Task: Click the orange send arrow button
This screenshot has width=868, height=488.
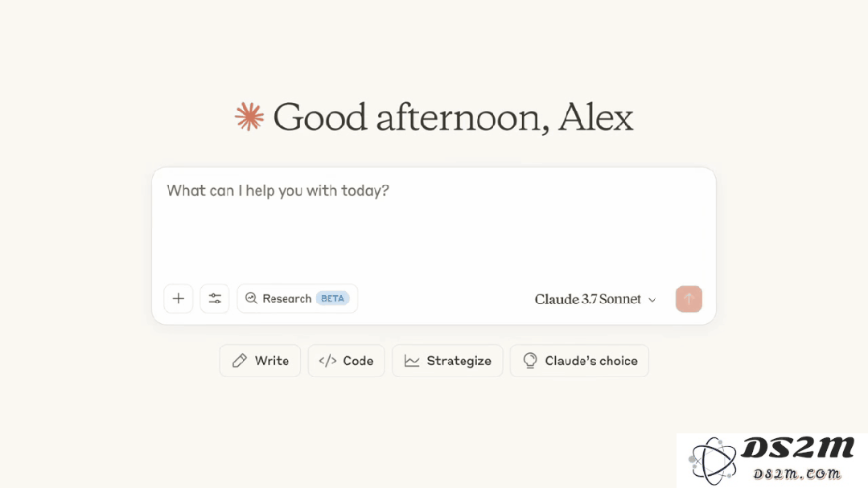Action: point(689,299)
